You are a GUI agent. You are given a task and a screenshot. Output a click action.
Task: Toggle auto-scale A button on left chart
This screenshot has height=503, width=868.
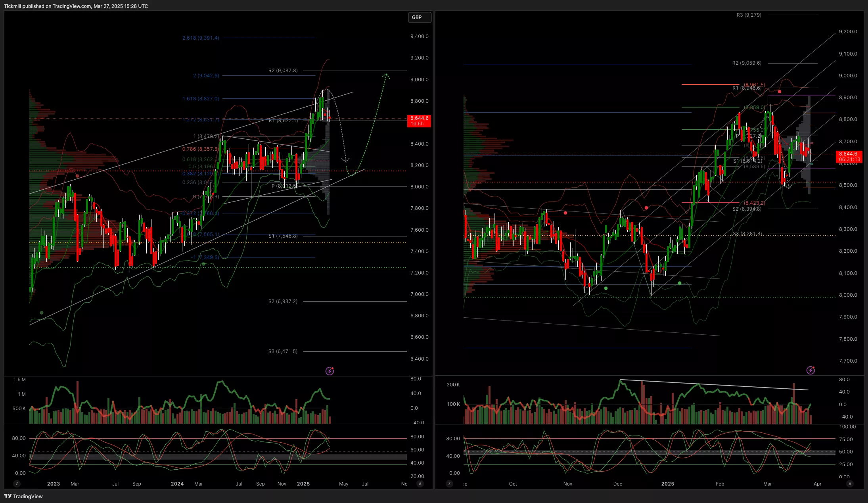click(x=420, y=484)
